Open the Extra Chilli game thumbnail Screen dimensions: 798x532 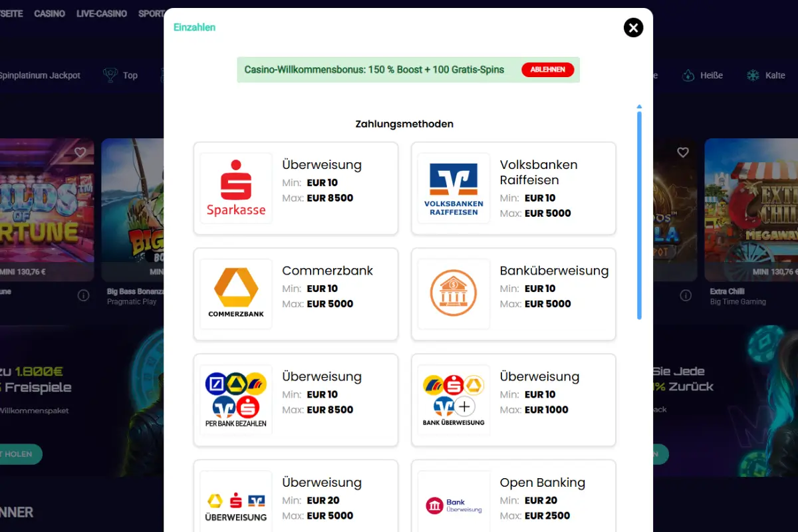[x=751, y=209]
